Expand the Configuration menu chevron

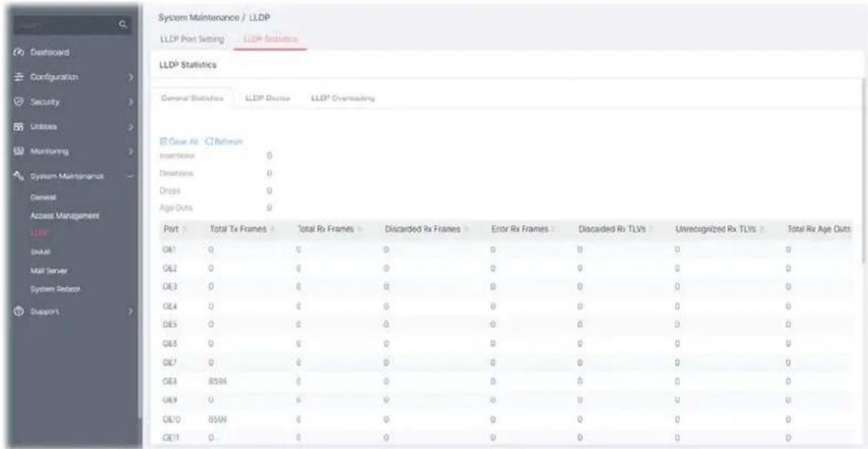point(130,77)
